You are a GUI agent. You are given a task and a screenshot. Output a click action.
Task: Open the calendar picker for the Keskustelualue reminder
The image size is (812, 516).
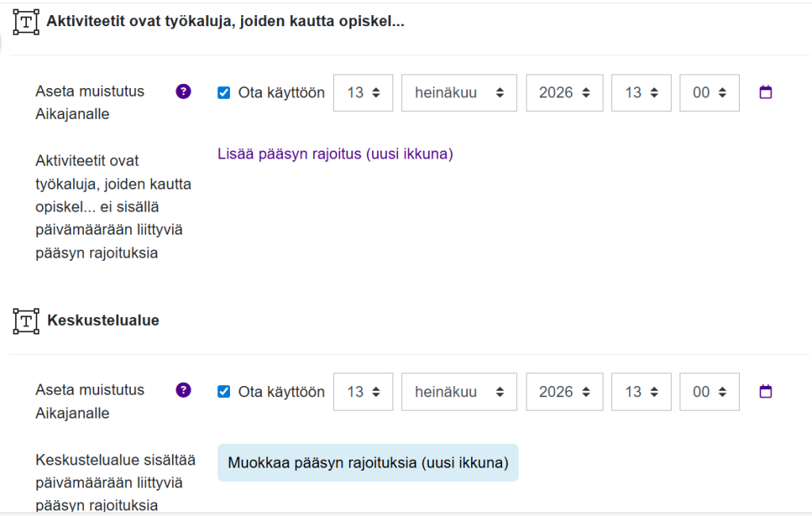pyautogui.click(x=764, y=392)
